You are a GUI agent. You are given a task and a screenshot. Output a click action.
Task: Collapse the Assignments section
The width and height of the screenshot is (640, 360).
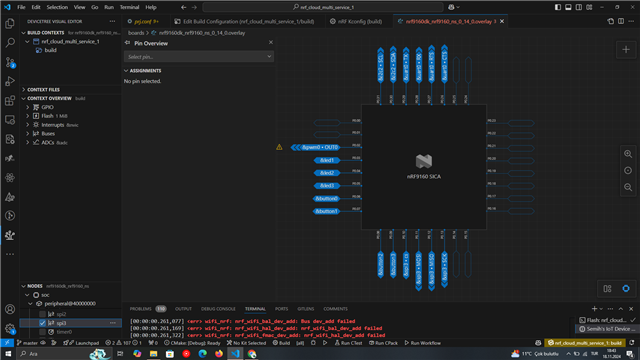coord(126,71)
